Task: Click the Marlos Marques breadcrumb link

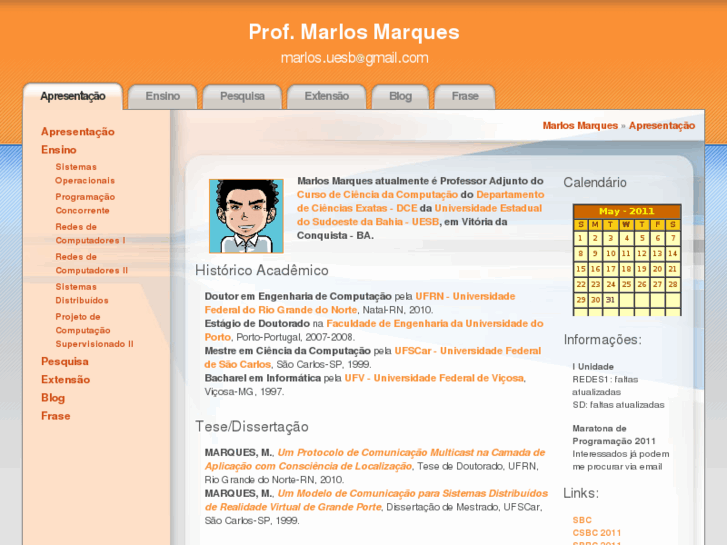Action: [580, 126]
